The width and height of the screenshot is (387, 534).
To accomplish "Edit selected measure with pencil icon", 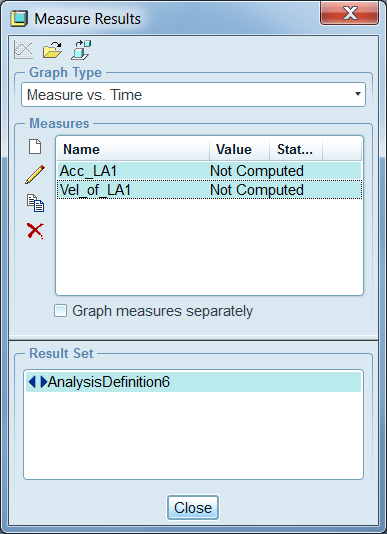I will (x=35, y=174).
